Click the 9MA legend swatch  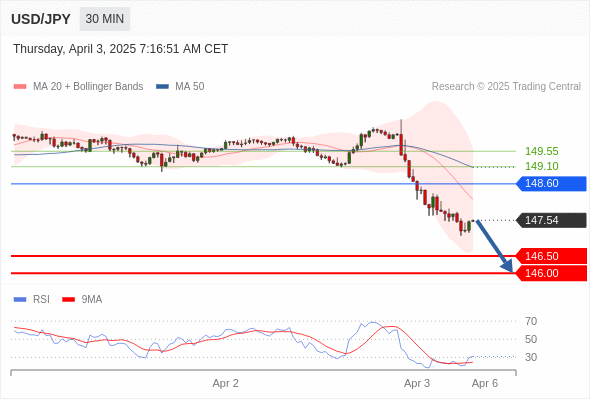tap(68, 300)
